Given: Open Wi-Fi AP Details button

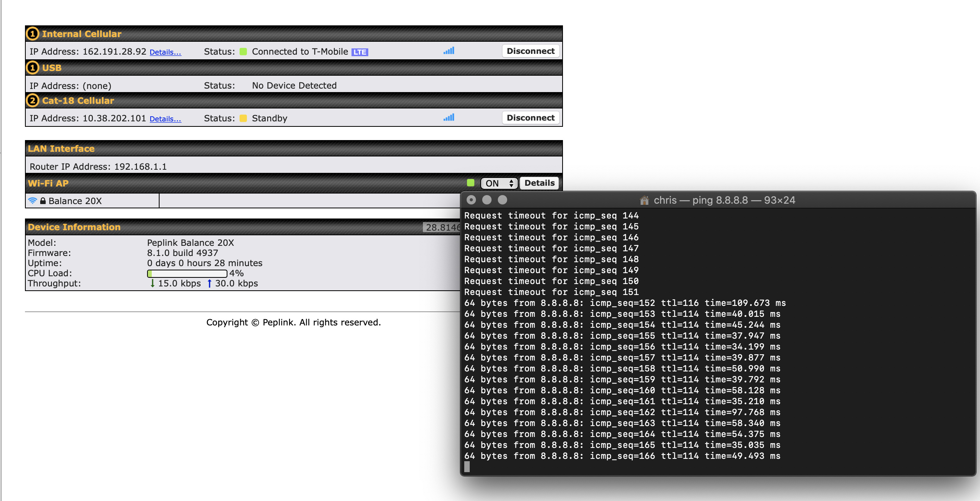Looking at the screenshot, I should [x=539, y=183].
